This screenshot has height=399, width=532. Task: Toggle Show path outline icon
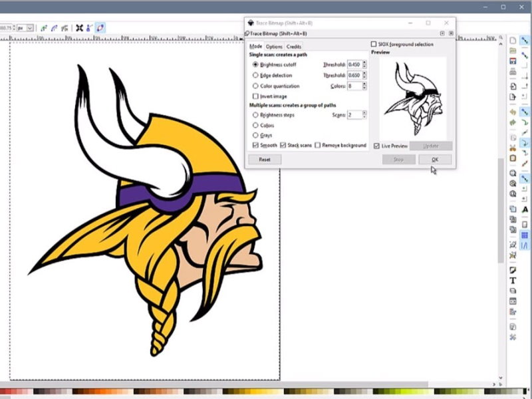(x=100, y=28)
